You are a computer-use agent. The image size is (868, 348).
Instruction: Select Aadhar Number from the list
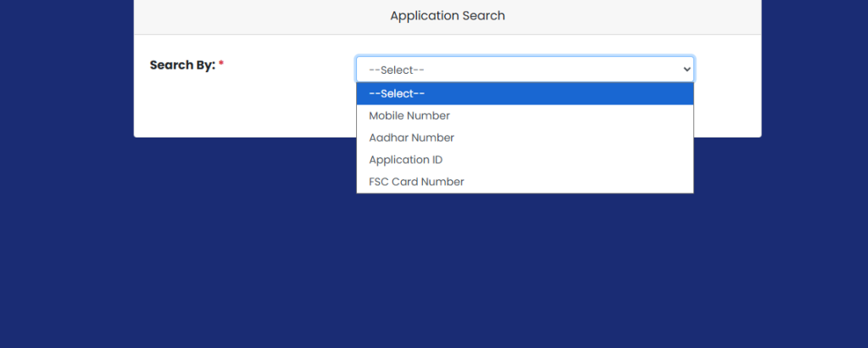pos(411,138)
